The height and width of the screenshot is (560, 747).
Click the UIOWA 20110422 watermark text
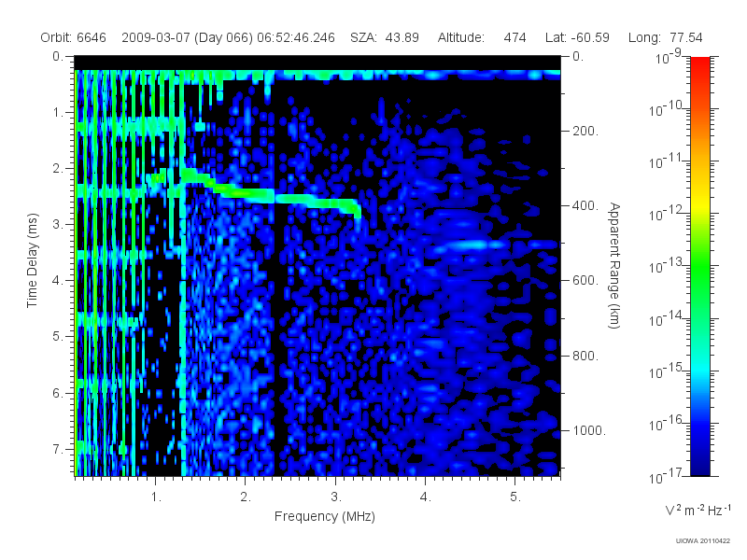click(x=703, y=541)
